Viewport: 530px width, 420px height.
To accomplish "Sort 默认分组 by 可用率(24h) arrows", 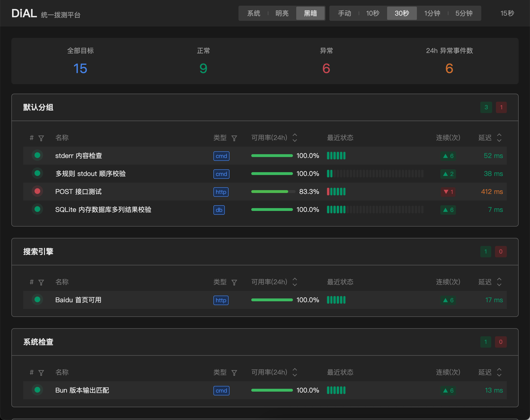I will click(295, 138).
